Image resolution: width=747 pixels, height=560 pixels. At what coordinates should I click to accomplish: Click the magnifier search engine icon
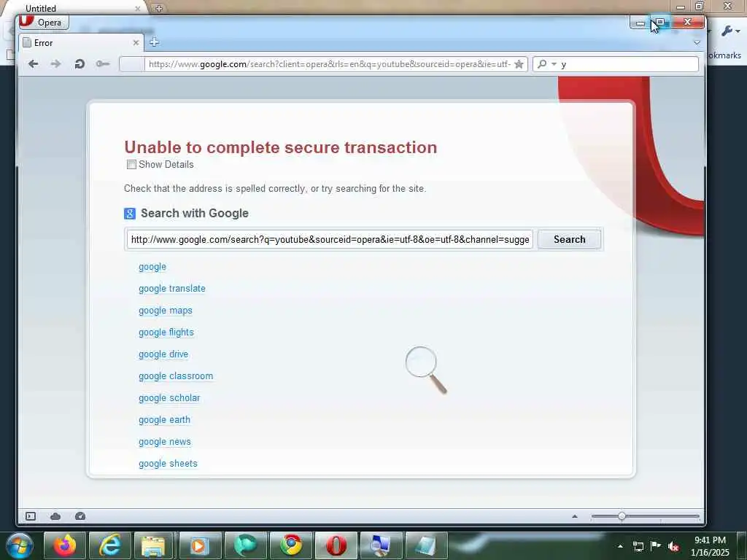coord(542,64)
